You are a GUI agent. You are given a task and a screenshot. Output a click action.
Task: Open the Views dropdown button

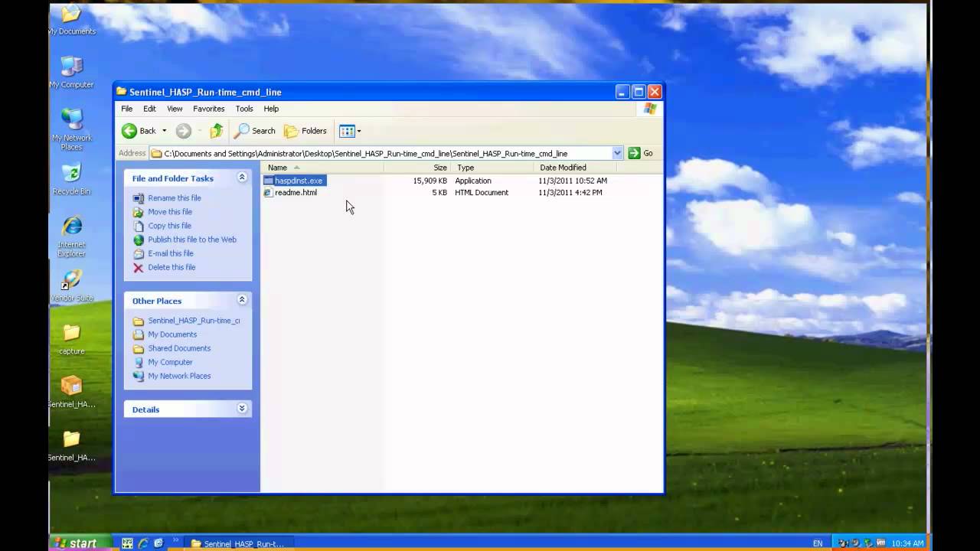(350, 131)
